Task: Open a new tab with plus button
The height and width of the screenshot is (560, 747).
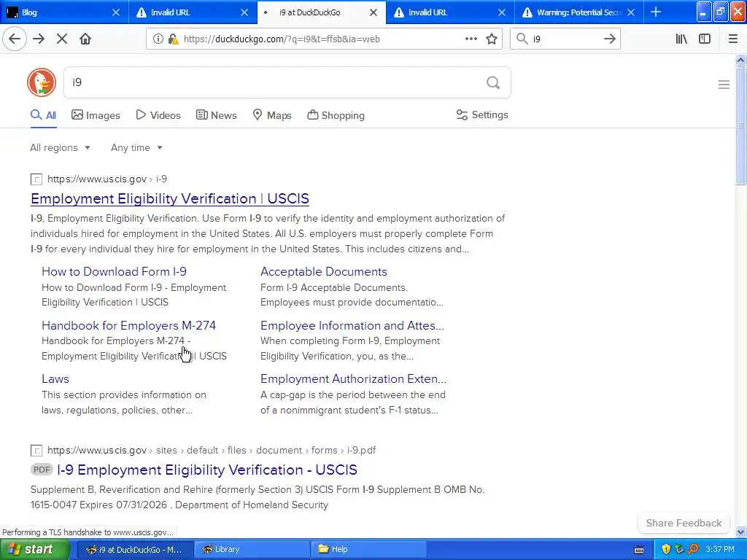Action: (x=656, y=12)
